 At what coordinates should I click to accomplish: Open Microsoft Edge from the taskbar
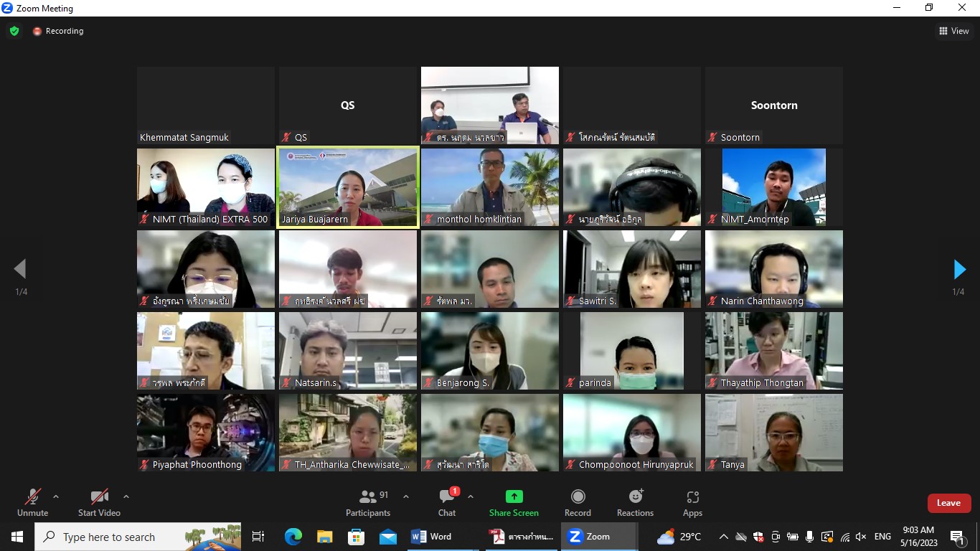point(293,537)
